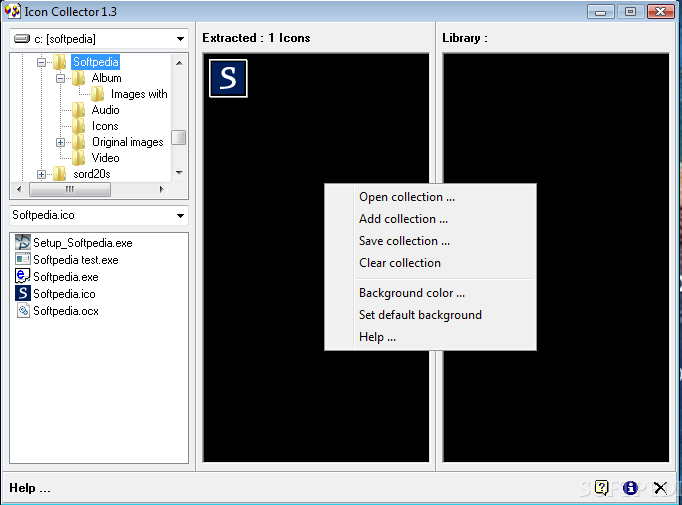Select the Setup_Softpedia.exe file icon
The height and width of the screenshot is (505, 682).
coord(23,242)
